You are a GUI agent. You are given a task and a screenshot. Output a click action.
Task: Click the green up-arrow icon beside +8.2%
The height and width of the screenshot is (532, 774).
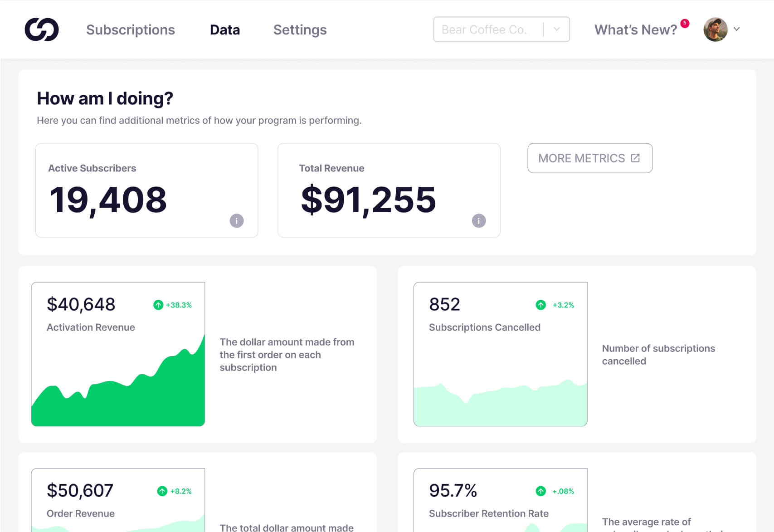pyautogui.click(x=162, y=491)
